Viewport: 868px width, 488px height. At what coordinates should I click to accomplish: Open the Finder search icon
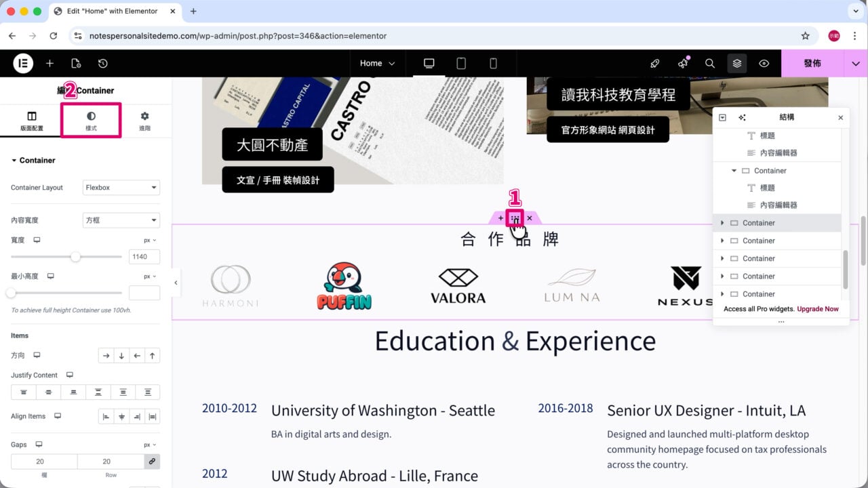pos(710,63)
